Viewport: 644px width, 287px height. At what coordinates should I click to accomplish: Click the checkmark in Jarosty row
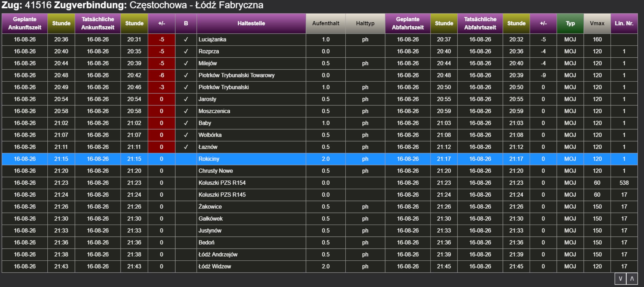186,99
